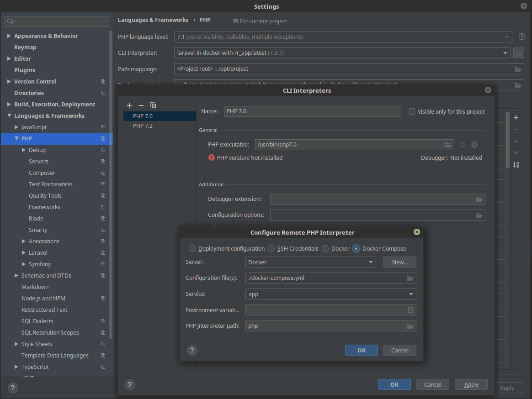Add a new CLI interpreter with plus icon
The width and height of the screenshot is (532, 399).
[129, 105]
